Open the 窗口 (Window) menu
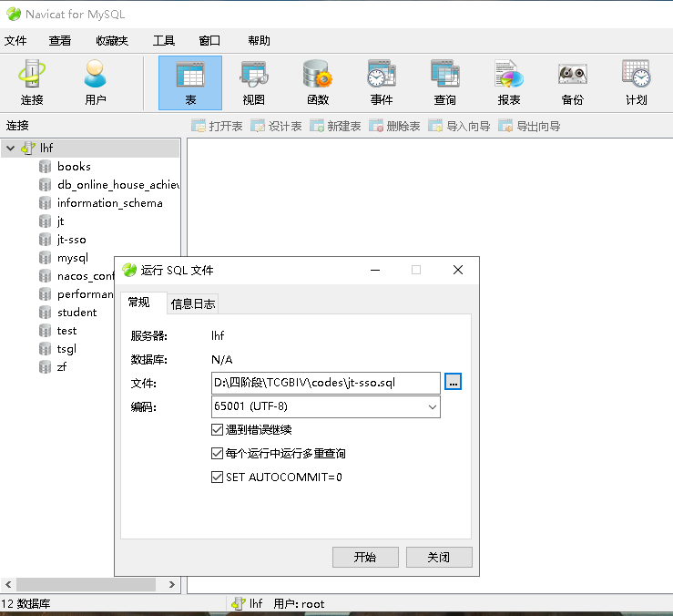 209,41
